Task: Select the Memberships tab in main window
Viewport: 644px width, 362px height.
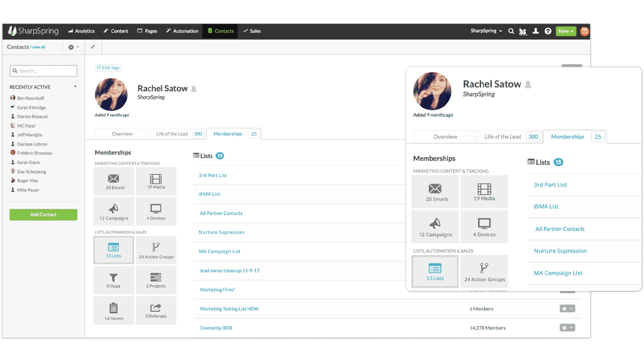Action: coord(234,134)
